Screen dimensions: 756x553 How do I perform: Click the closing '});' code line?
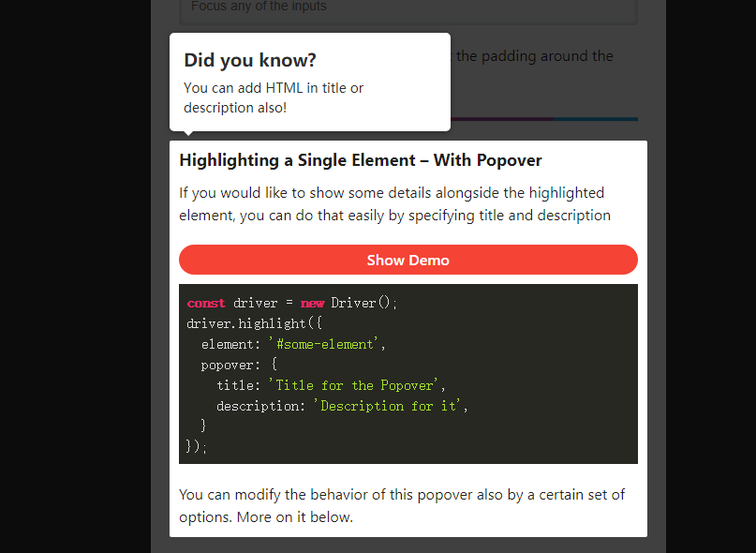click(x=197, y=447)
